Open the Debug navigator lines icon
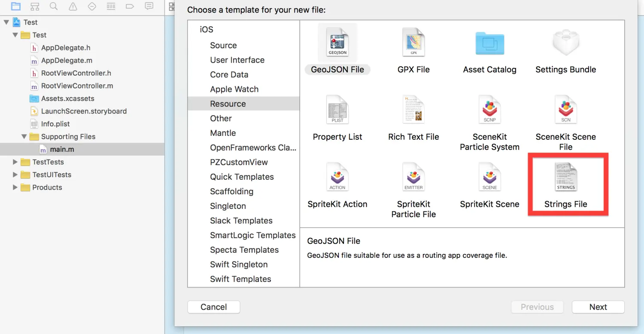Image resolution: width=644 pixels, height=334 pixels. click(x=111, y=6)
